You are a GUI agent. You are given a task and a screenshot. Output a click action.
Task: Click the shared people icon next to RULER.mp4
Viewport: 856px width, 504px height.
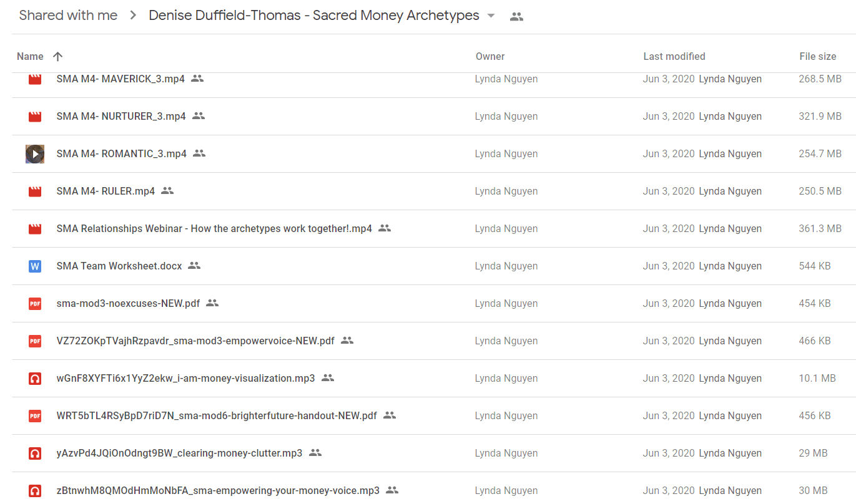pyautogui.click(x=167, y=191)
